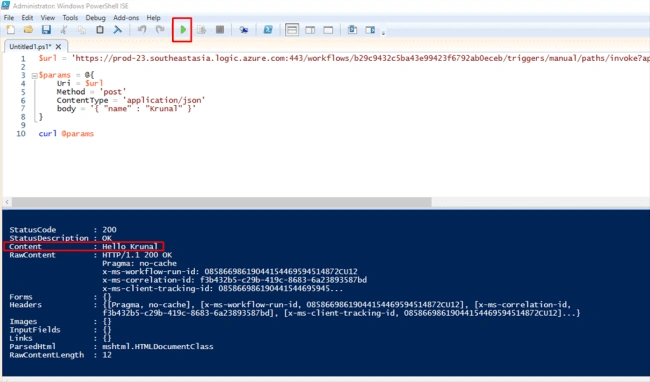Close the Untitled1.ps1 tab
The height and width of the screenshot is (382, 650).
click(x=58, y=47)
